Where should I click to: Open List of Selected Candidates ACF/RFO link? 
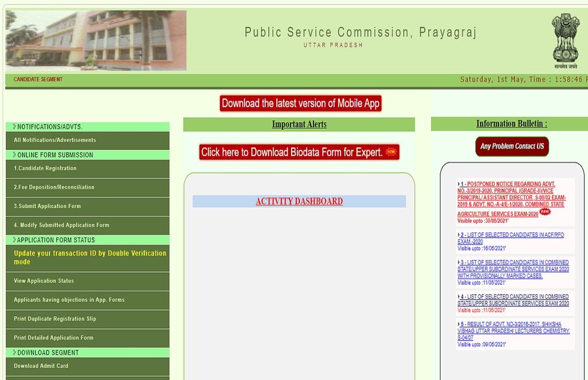pos(510,238)
